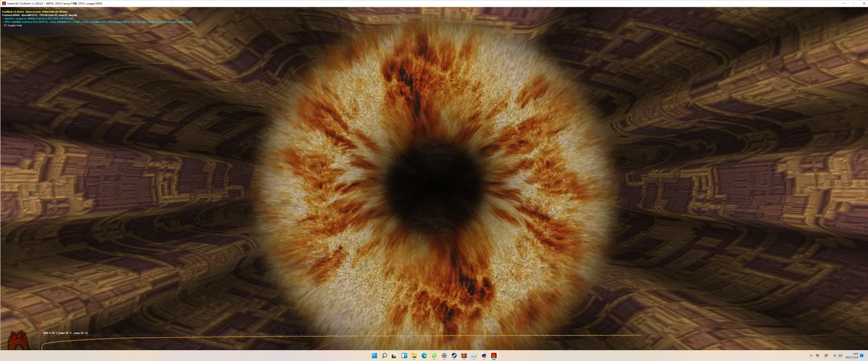Open the gear settings app in taskbar
This screenshot has height=361, width=868.
pos(444,356)
